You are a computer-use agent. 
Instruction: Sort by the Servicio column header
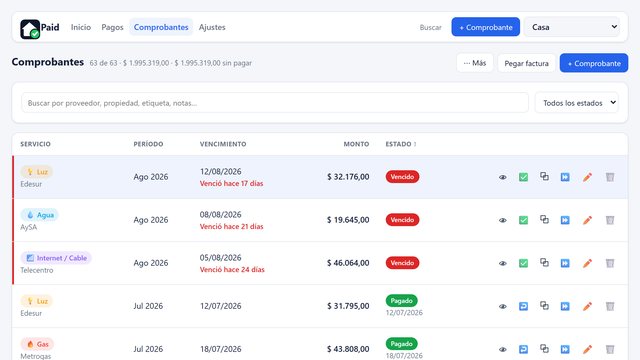tap(36, 144)
